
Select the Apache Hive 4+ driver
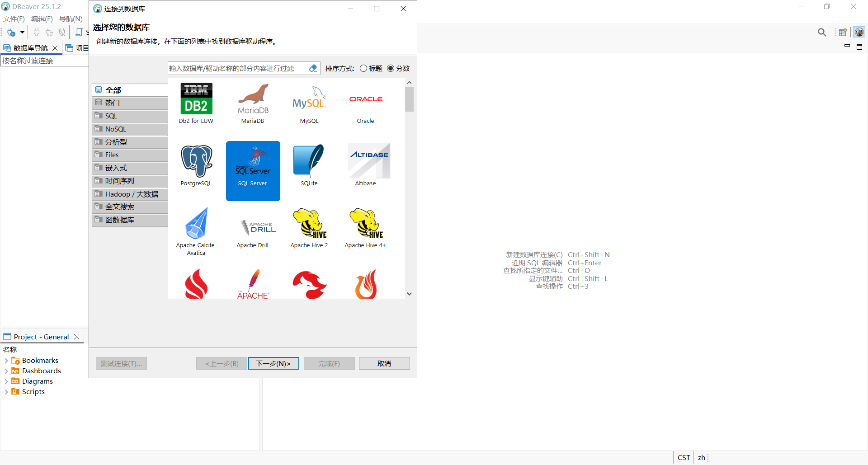click(x=365, y=228)
